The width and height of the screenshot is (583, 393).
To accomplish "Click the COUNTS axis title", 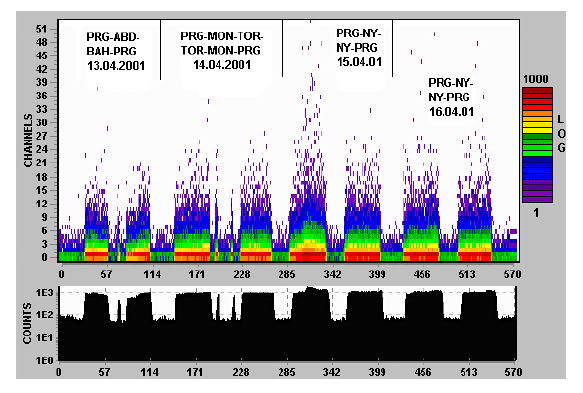I will [x=27, y=323].
